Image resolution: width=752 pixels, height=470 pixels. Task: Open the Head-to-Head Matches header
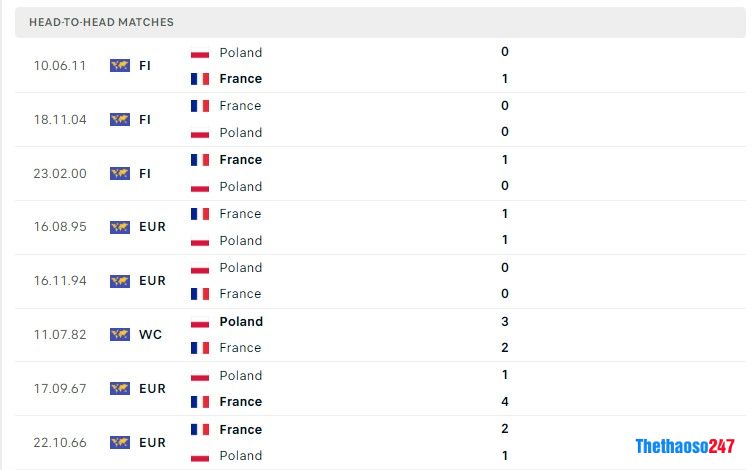point(380,22)
